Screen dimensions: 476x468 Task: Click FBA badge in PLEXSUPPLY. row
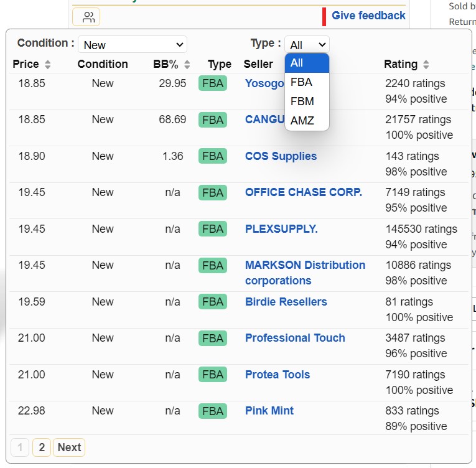point(213,228)
